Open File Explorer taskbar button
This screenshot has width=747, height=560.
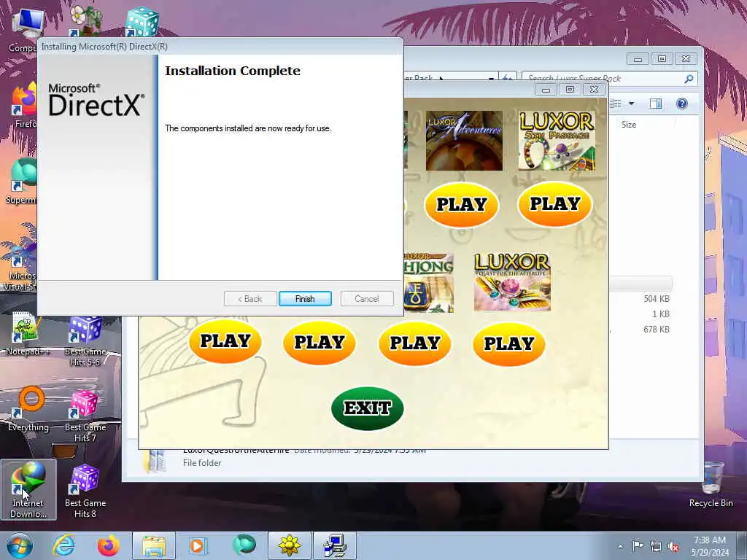pos(153,545)
